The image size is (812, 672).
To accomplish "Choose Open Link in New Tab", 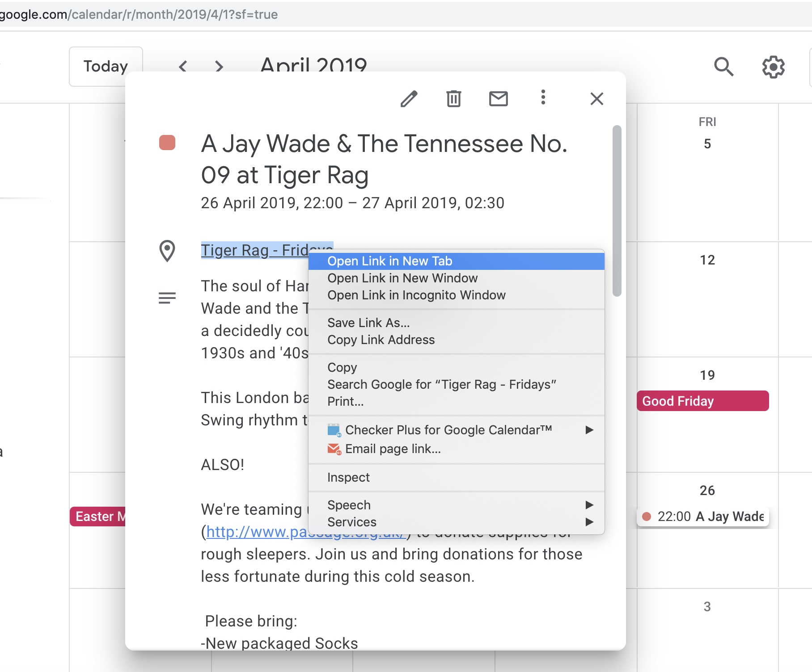I will (457, 261).
